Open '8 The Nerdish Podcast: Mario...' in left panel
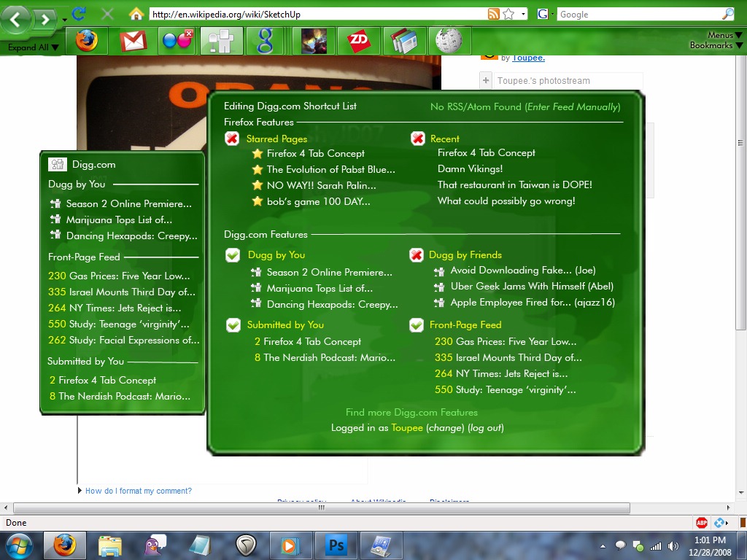This screenshot has width=747, height=560. 120,396
